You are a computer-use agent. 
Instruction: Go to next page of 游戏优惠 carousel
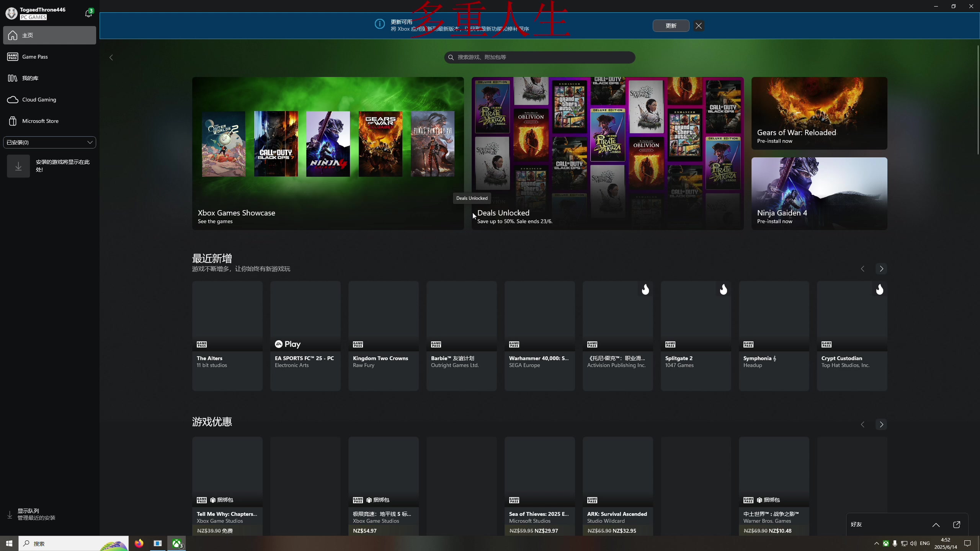[x=881, y=424]
